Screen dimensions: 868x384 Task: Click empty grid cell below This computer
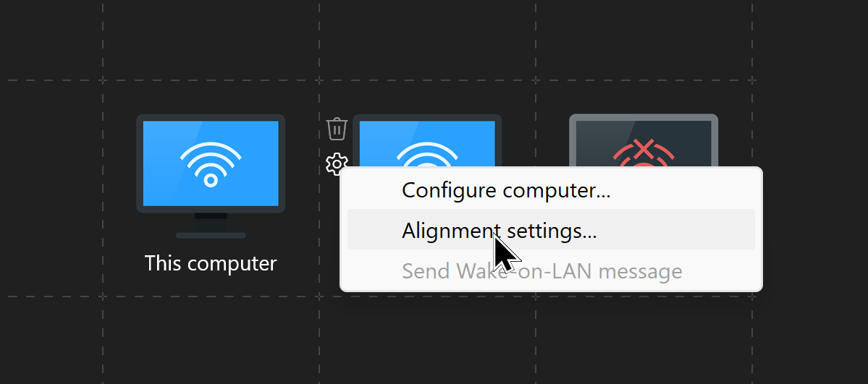(211, 340)
